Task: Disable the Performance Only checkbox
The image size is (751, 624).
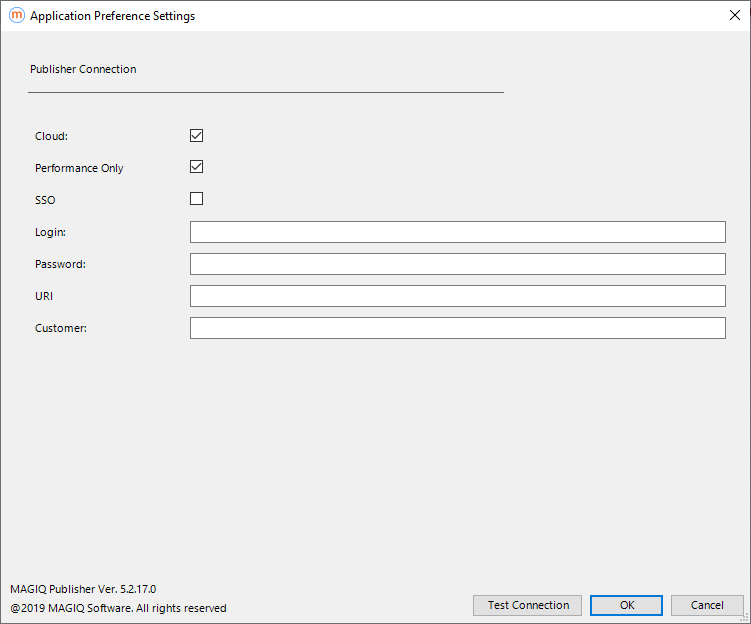Action: click(x=196, y=167)
